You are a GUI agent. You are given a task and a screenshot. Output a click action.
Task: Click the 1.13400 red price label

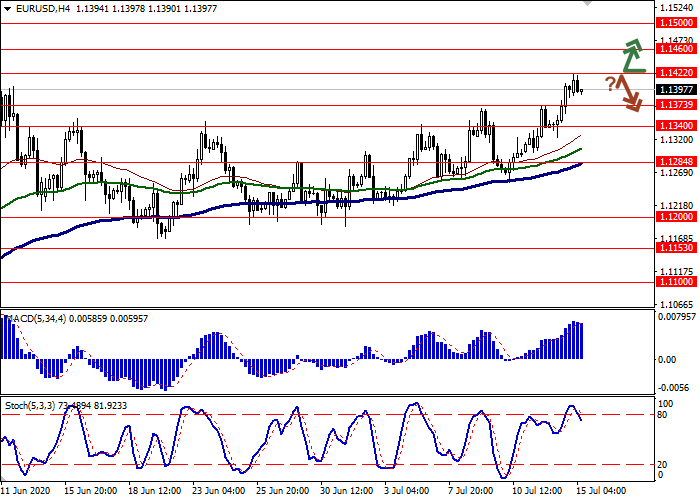(x=676, y=126)
